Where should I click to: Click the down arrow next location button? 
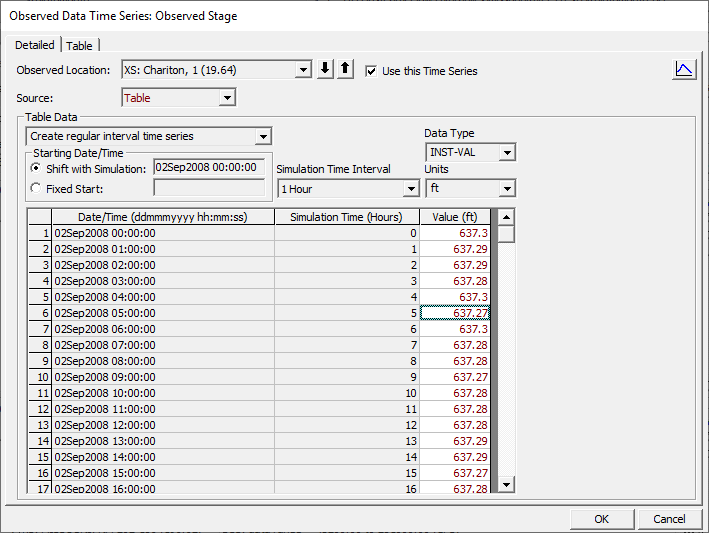[325, 70]
